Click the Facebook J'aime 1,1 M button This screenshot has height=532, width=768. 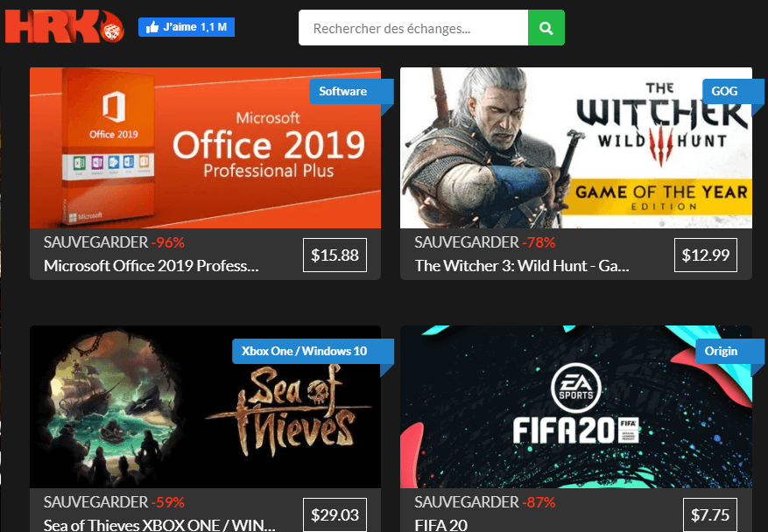187,27
